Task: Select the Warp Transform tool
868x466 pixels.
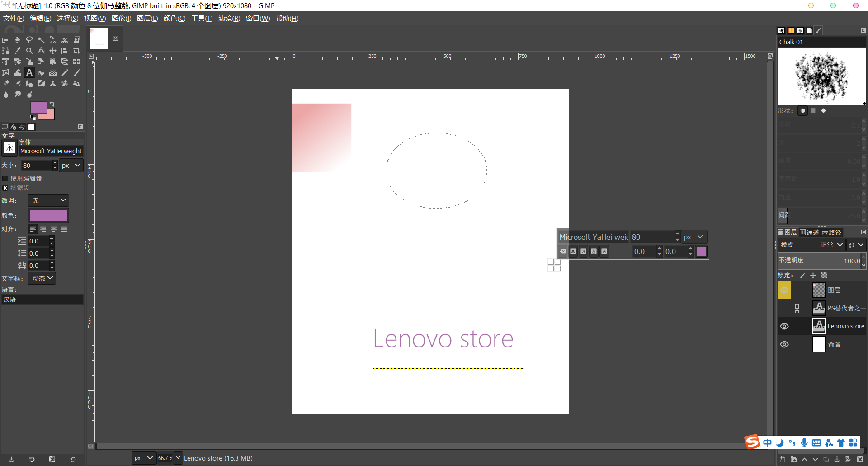Action: [18, 72]
